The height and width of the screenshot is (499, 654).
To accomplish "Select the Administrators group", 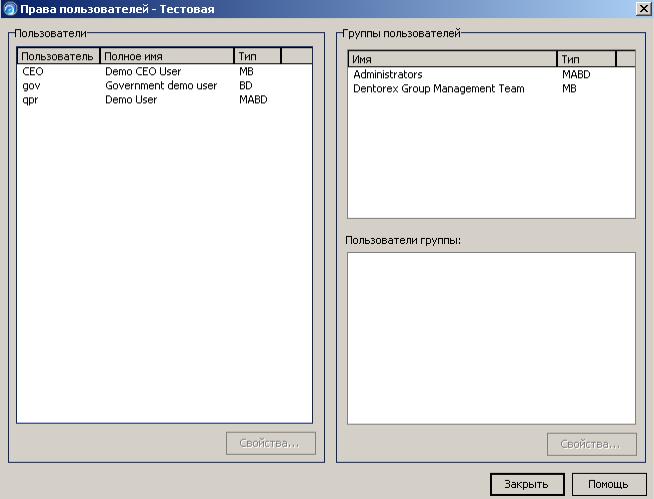I will click(491, 74).
